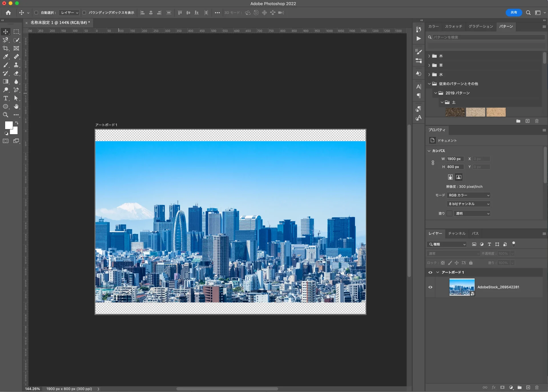Open the foreground color swatch
Screen dimensions: 548x392
click(9, 125)
